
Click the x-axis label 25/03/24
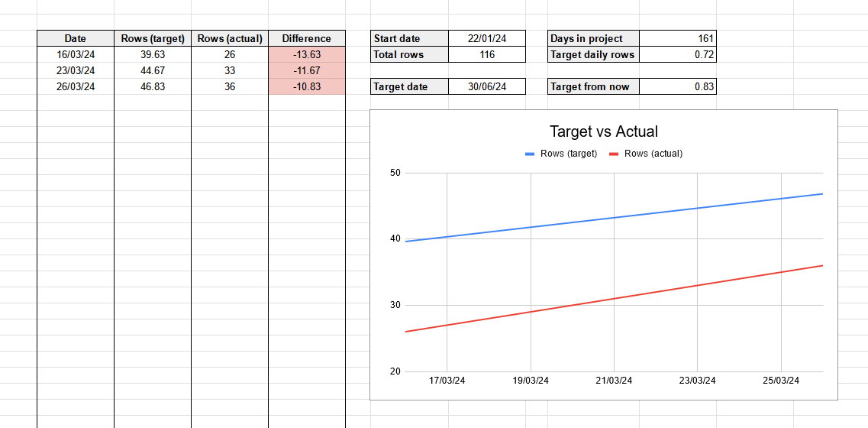(x=781, y=381)
